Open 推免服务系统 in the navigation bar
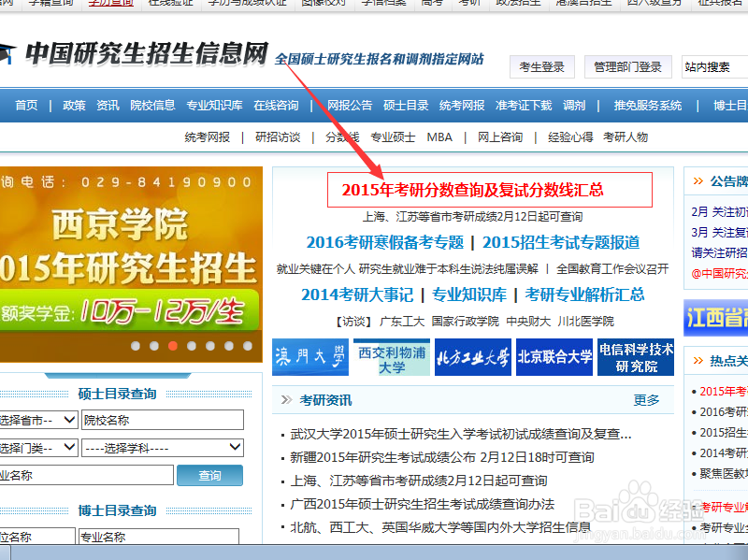The image size is (748, 560). pos(648,105)
